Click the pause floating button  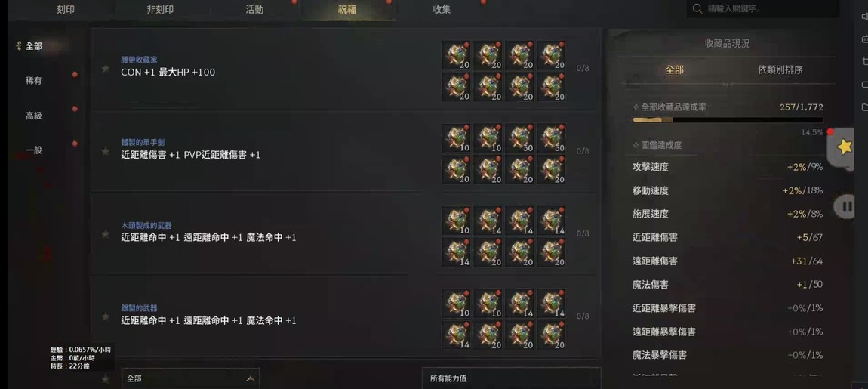tap(847, 207)
